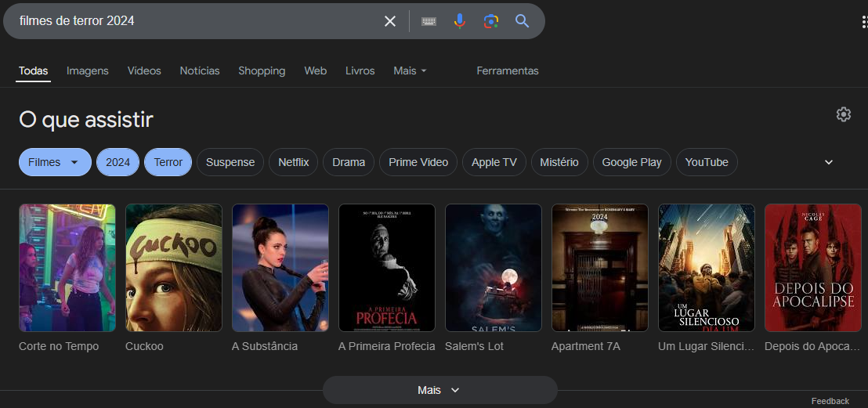The image size is (868, 408).
Task: Enable the Suspense filter chip
Action: coord(230,162)
